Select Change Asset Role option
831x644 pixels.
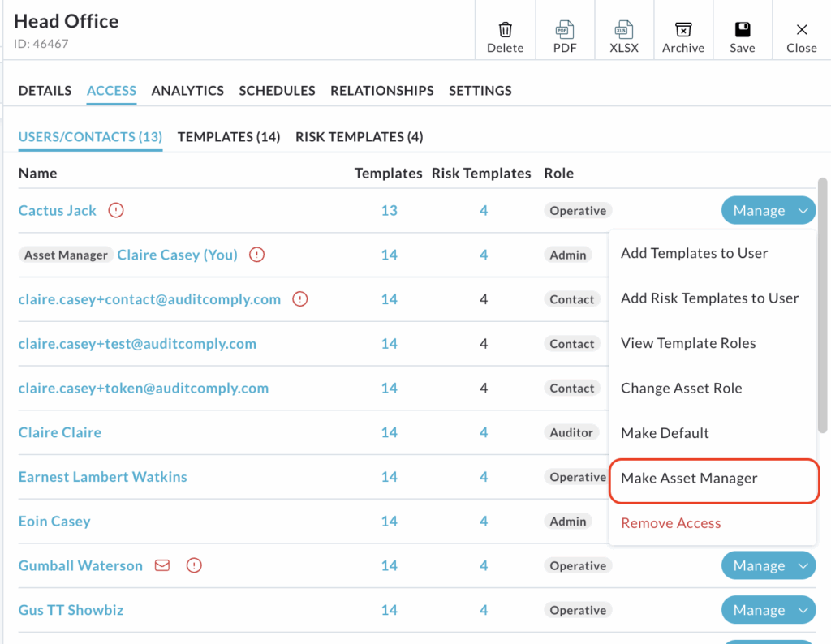tap(681, 389)
